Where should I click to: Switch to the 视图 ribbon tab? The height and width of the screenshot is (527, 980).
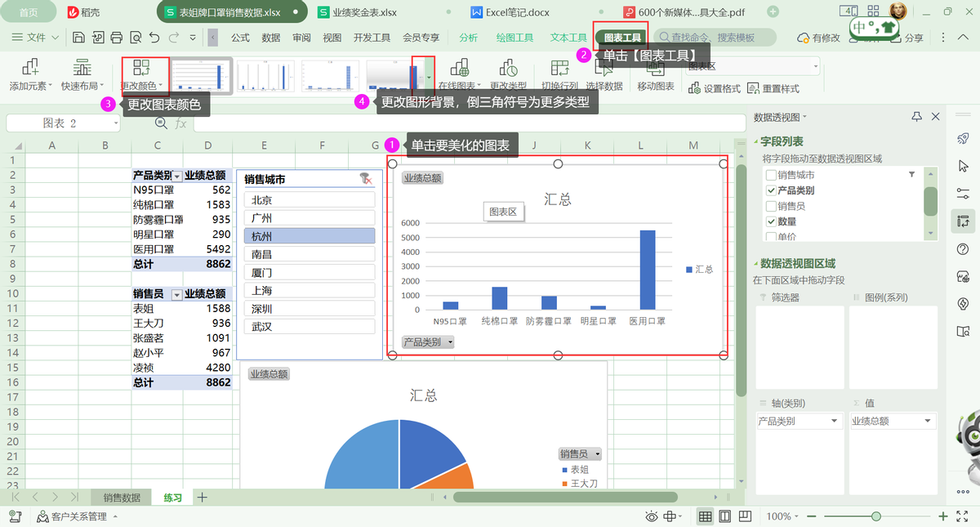(x=332, y=38)
